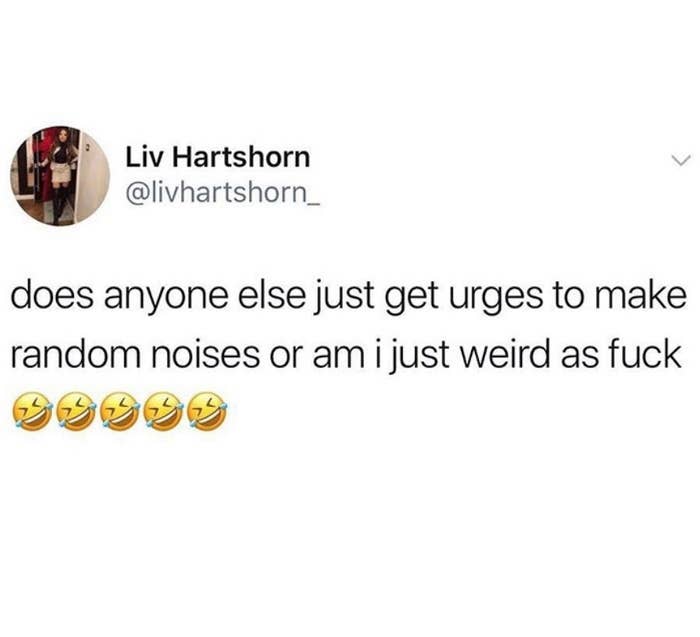
Task: Click the Liv Hartshorn display name
Action: click(217, 157)
